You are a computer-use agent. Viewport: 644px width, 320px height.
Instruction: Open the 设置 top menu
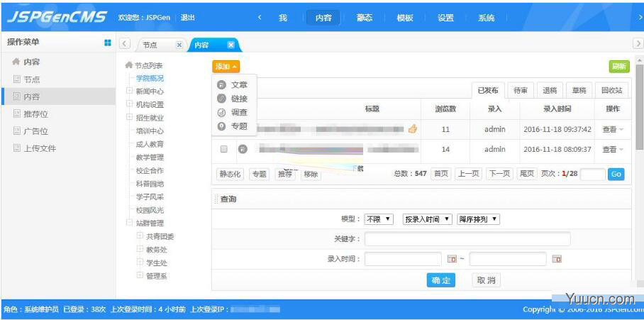pyautogui.click(x=445, y=18)
